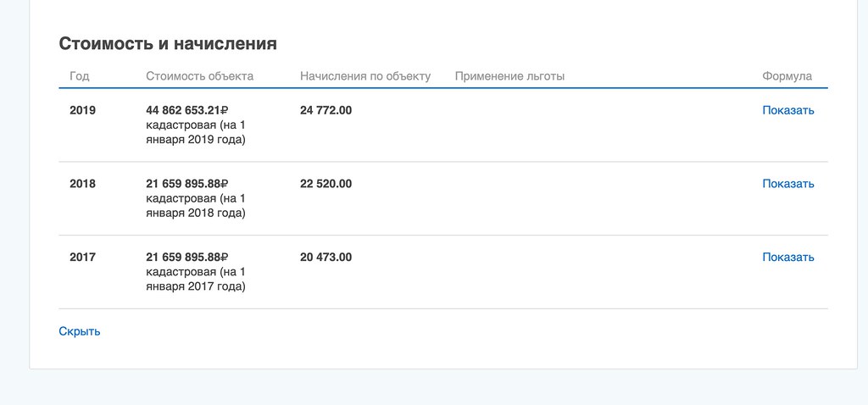868x405 pixels.
Task: Collapse the table via Скрыть link
Action: click(x=80, y=331)
